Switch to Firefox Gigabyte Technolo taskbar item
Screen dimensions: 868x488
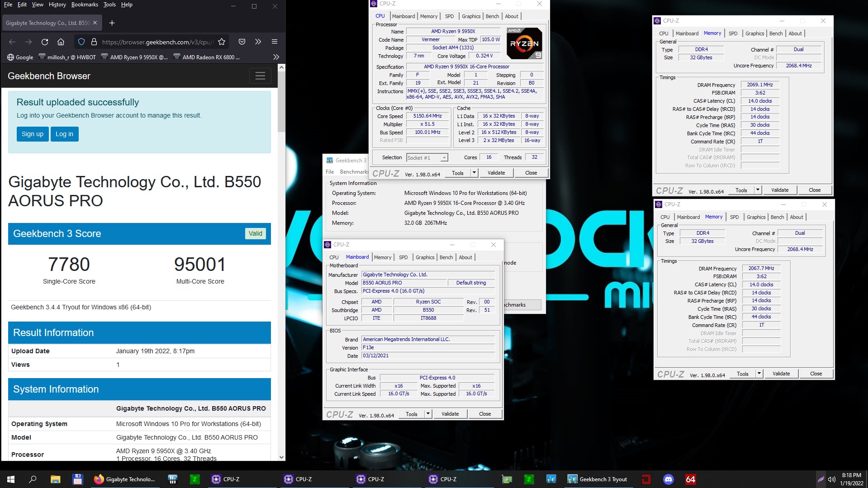125,479
